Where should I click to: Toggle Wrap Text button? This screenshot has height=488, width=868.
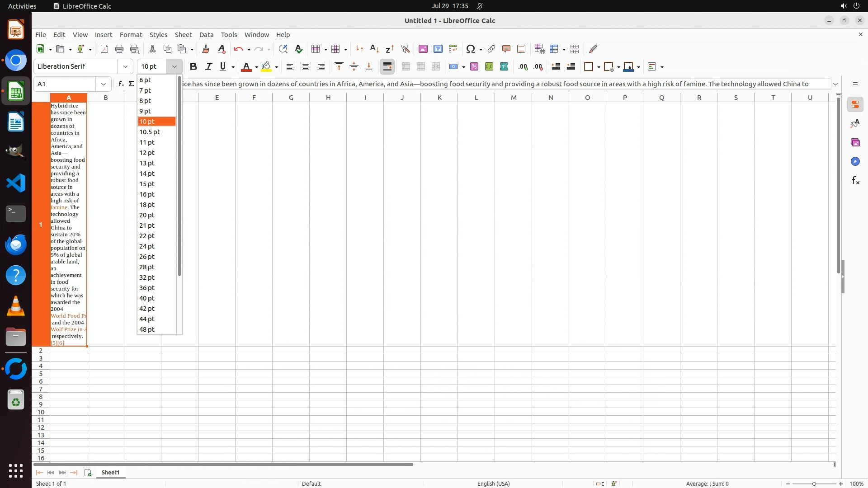[387, 66]
